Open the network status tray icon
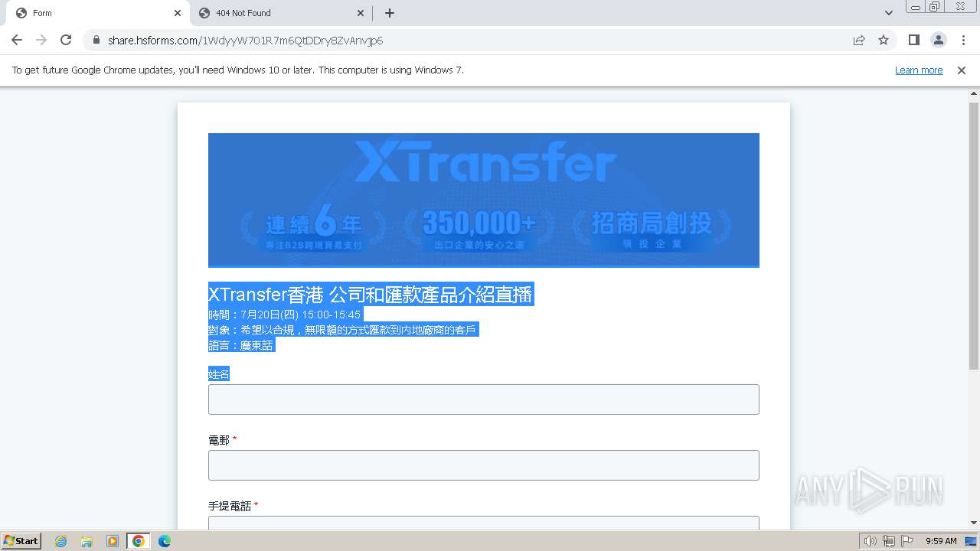The height and width of the screenshot is (551, 980). point(889,541)
